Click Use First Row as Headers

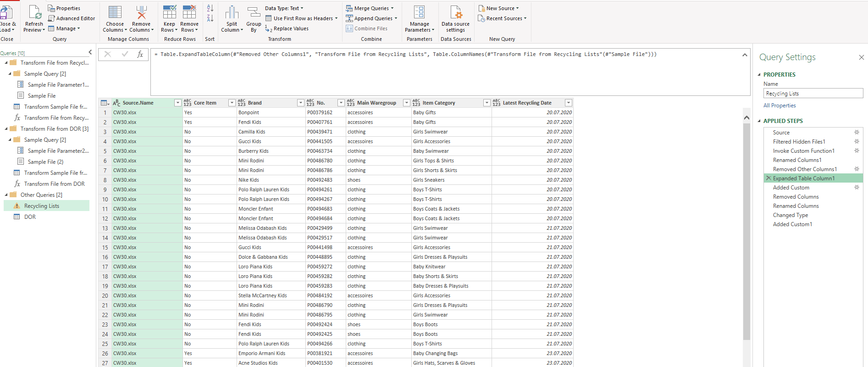(301, 18)
